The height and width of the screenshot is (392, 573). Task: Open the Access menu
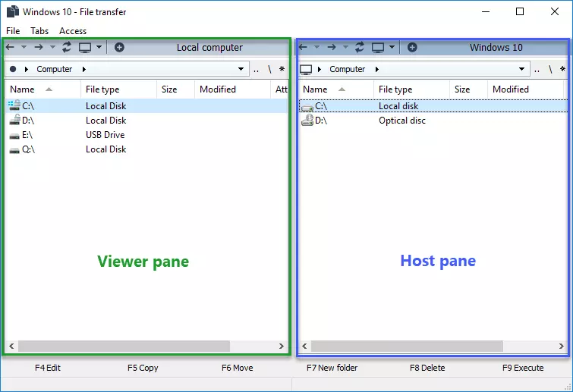click(x=73, y=31)
